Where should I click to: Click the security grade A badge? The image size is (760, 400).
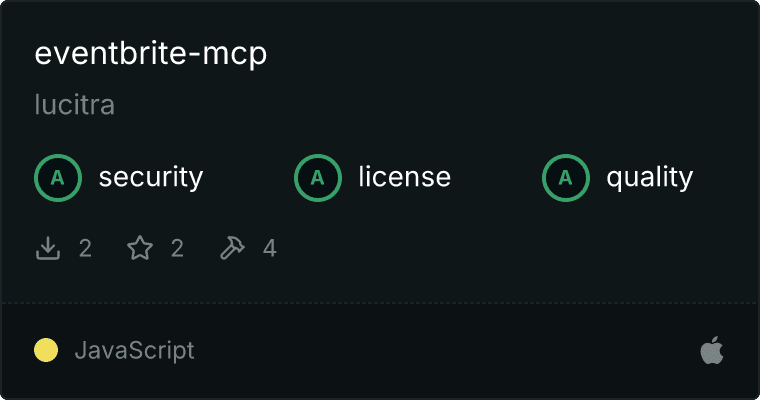pos(58,178)
